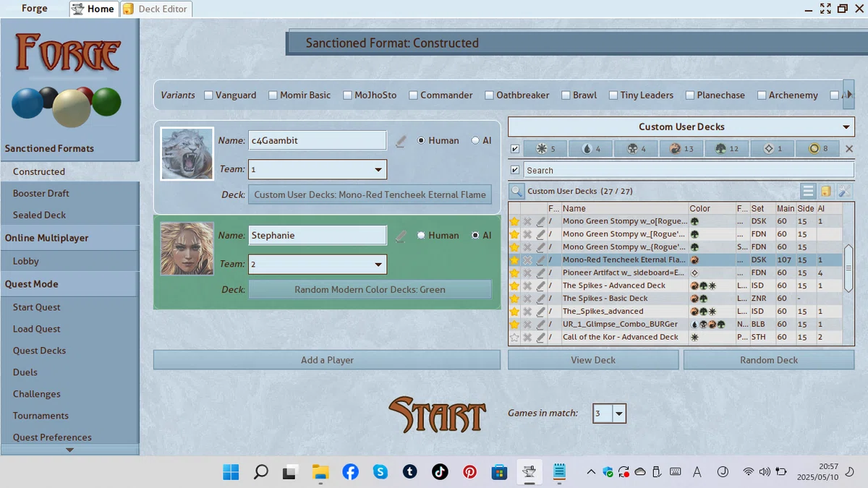Image resolution: width=868 pixels, height=488 pixels.
Task: Favorite the Call of the Kor deck star
Action: click(x=514, y=338)
